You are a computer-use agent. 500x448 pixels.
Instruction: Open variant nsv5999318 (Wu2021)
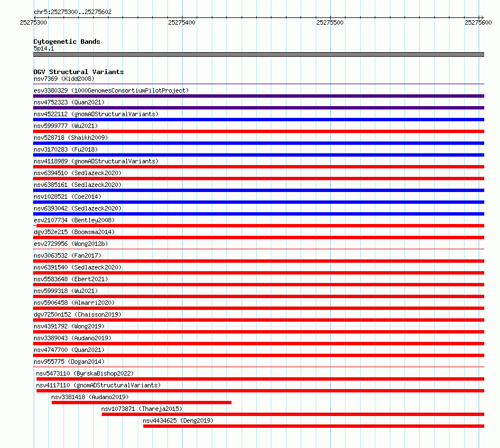66,291
